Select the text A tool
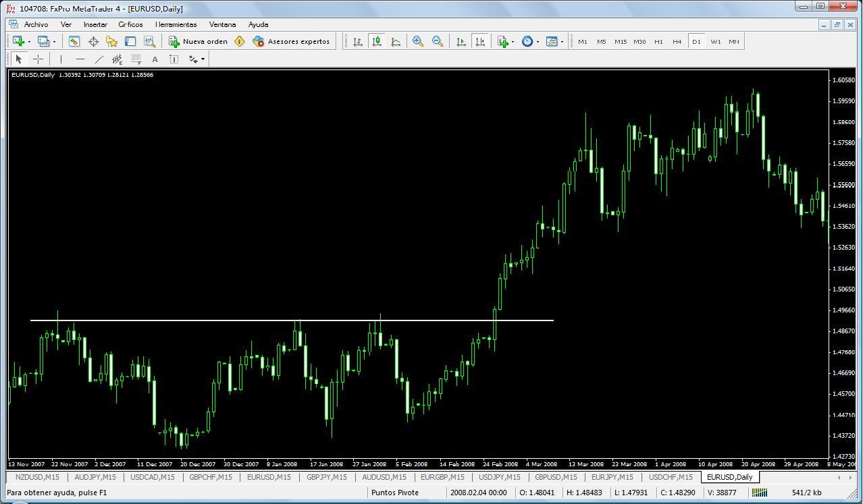This screenshot has width=863, height=504. coord(155,59)
